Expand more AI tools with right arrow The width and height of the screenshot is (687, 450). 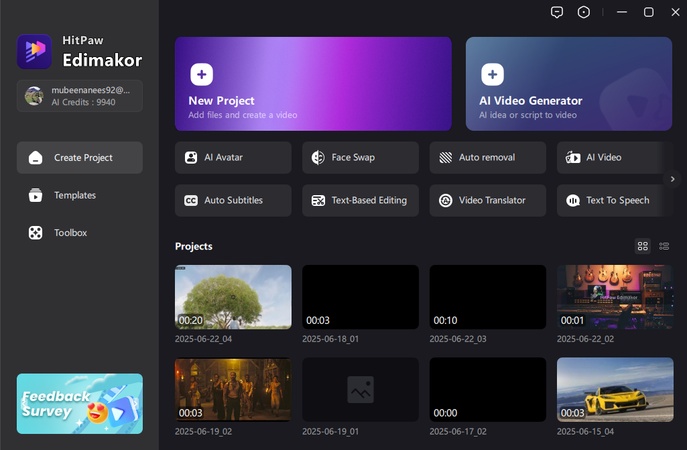pyautogui.click(x=673, y=179)
